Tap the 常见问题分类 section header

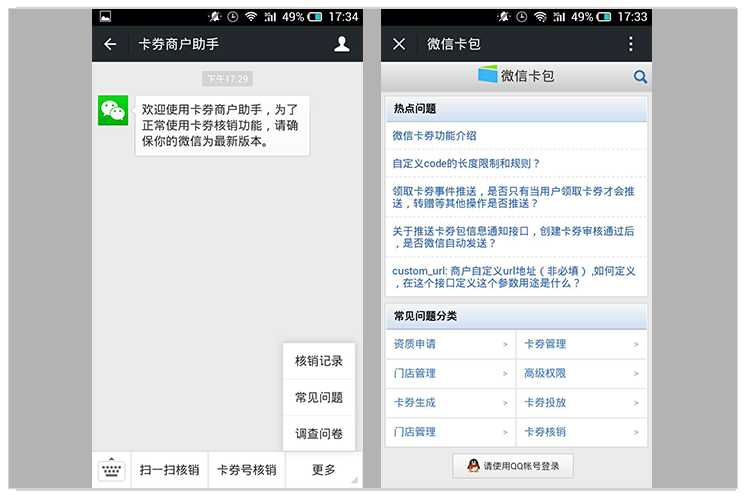tap(516, 316)
